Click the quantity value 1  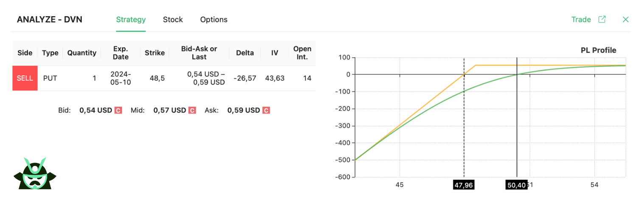95,78
